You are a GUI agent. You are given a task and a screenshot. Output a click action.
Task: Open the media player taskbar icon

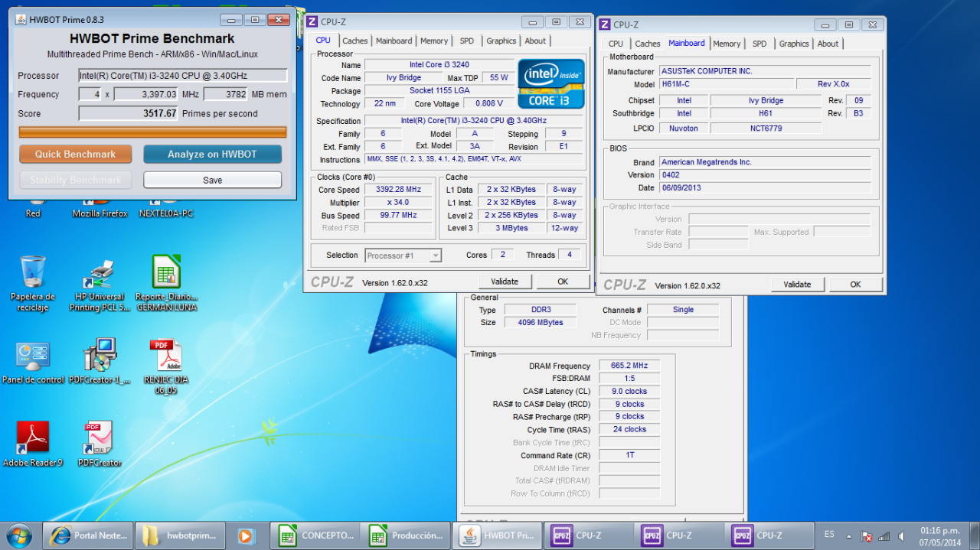point(246,535)
